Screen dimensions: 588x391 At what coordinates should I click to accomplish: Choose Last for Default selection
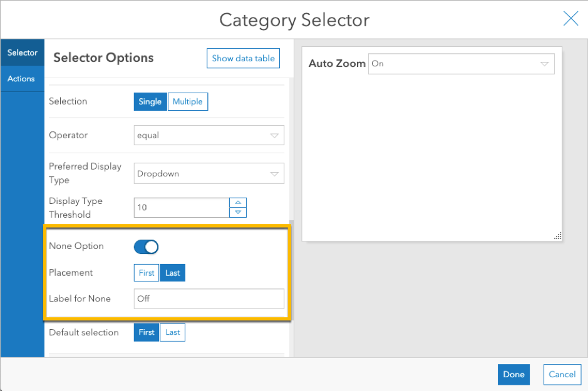tap(173, 332)
